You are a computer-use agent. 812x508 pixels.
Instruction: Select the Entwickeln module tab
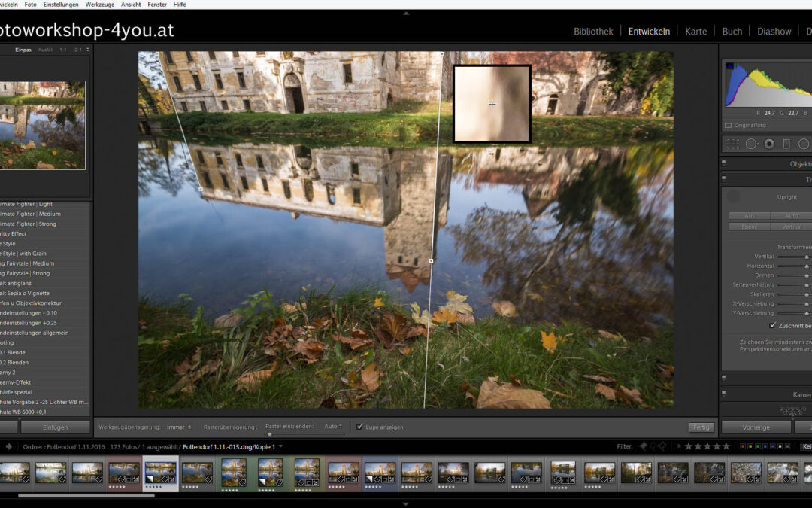[x=649, y=32]
